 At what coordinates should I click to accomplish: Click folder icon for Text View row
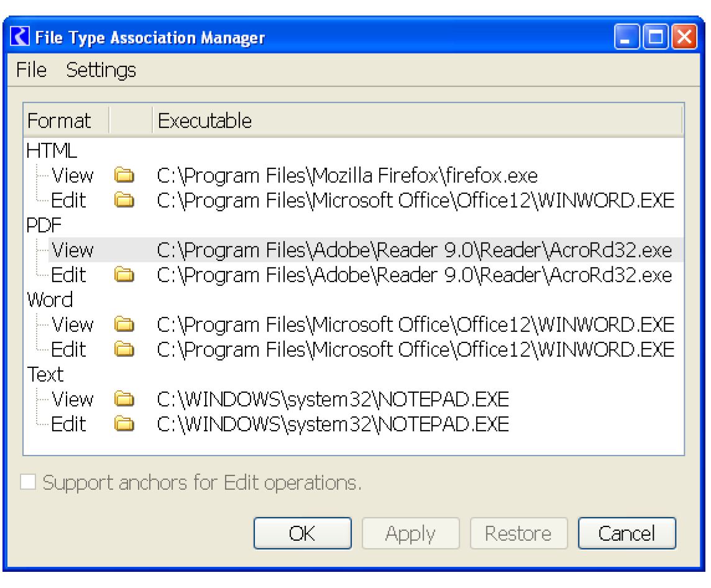[x=125, y=400]
